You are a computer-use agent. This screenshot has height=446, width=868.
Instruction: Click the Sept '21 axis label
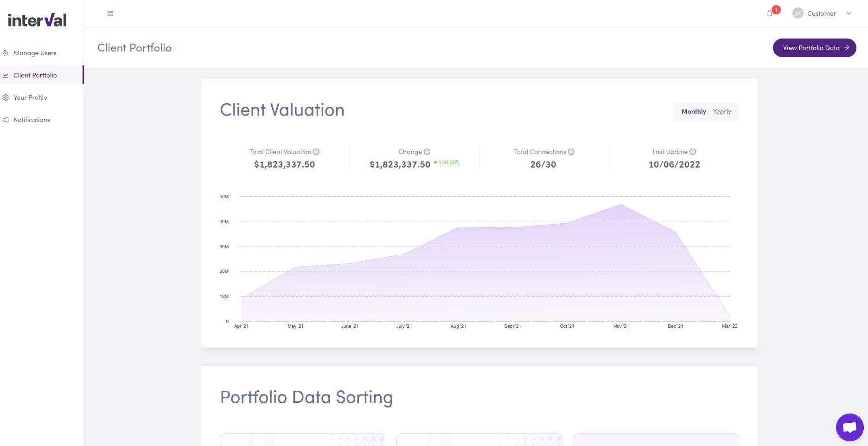tap(512, 326)
